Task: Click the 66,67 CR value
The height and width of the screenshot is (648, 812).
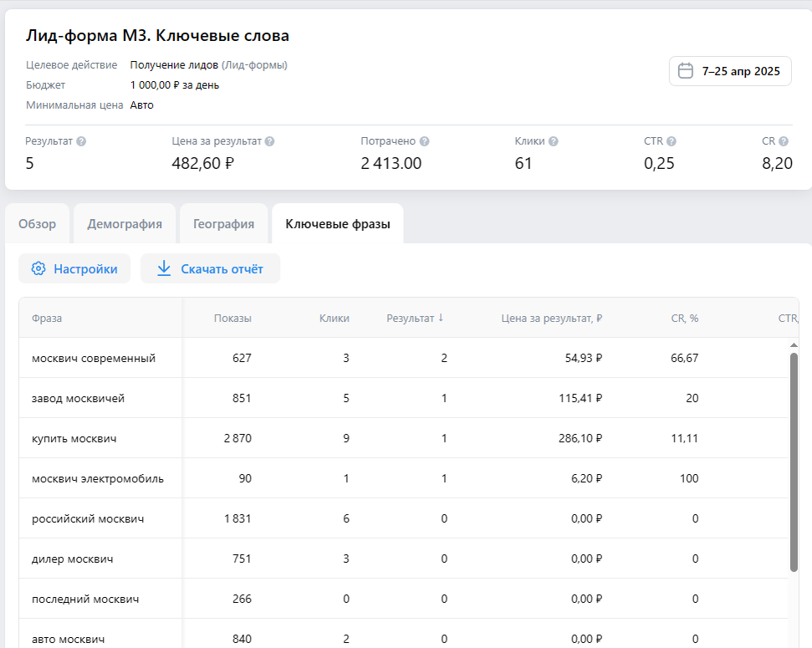Action: [685, 358]
